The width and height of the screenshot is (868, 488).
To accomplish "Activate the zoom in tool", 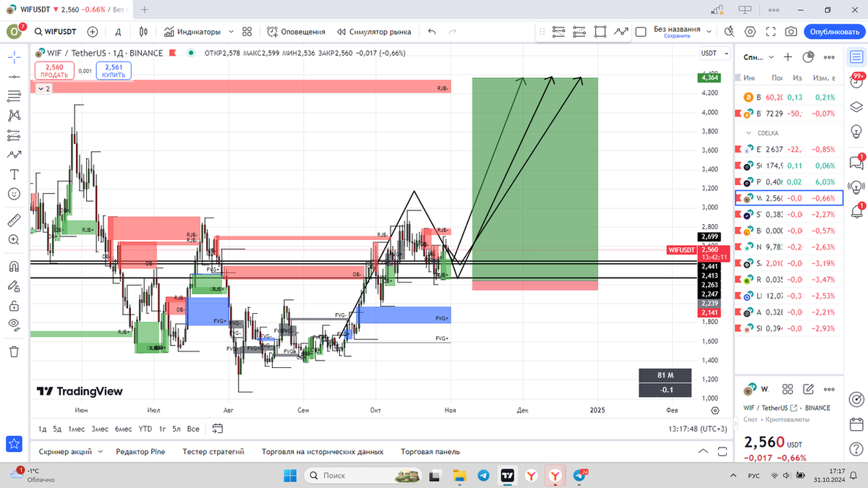I will (14, 239).
